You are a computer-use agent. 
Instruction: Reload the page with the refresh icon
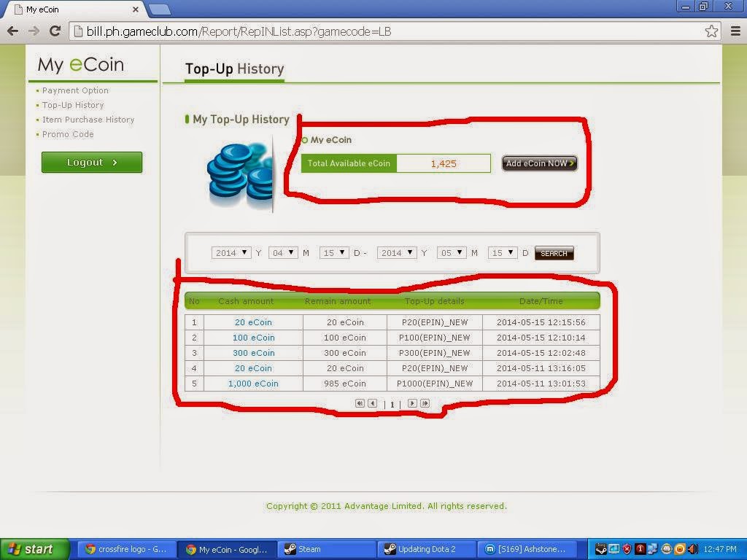[x=55, y=31]
